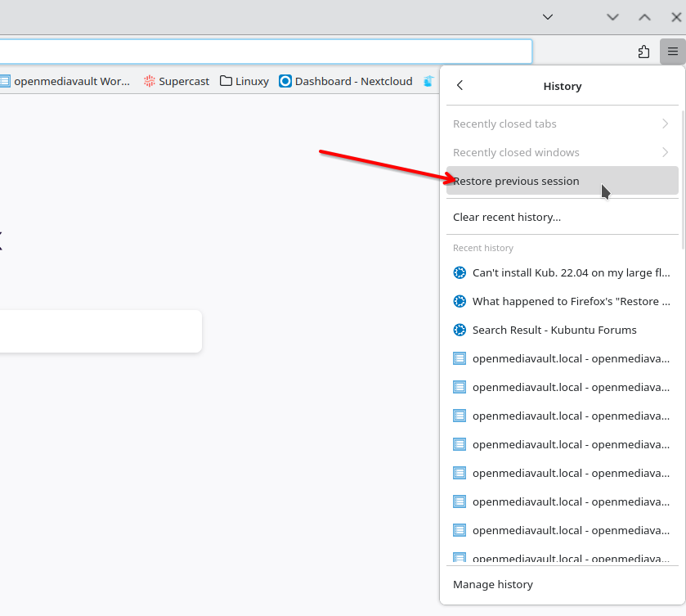Click the Kubuntu favicon beside Search Result entry
This screenshot has width=686, height=616.
(460, 330)
